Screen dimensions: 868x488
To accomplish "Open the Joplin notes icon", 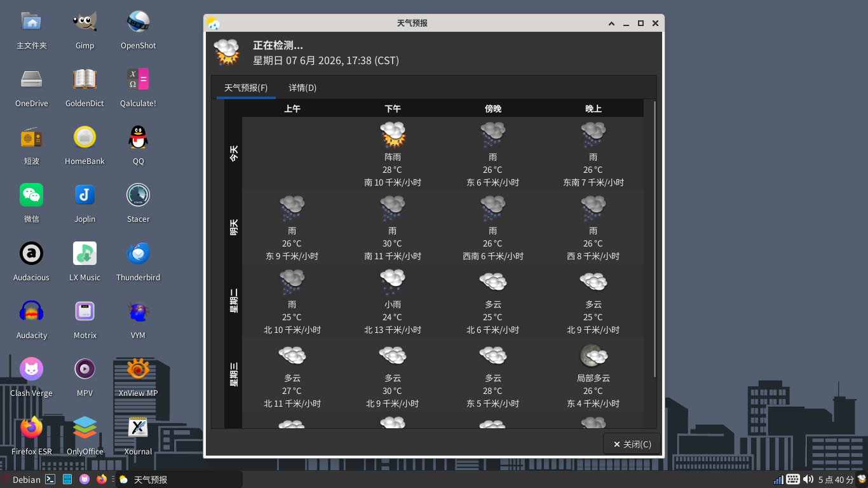I will pyautogui.click(x=85, y=202).
